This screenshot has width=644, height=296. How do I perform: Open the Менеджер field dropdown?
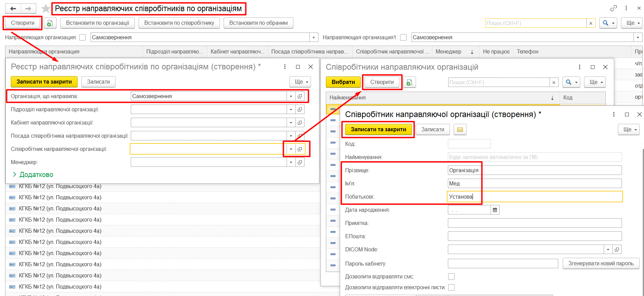tap(291, 162)
